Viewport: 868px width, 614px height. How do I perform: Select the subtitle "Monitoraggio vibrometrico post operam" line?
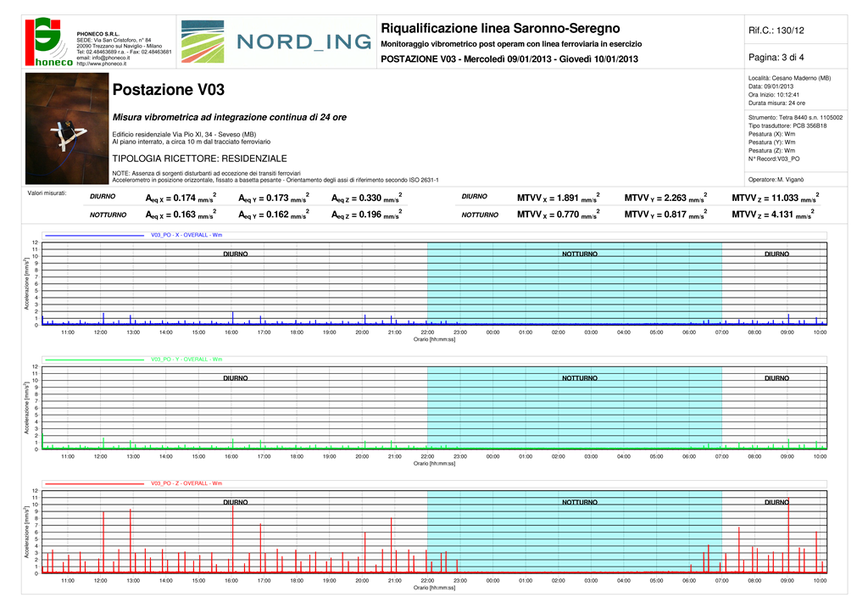pos(511,44)
